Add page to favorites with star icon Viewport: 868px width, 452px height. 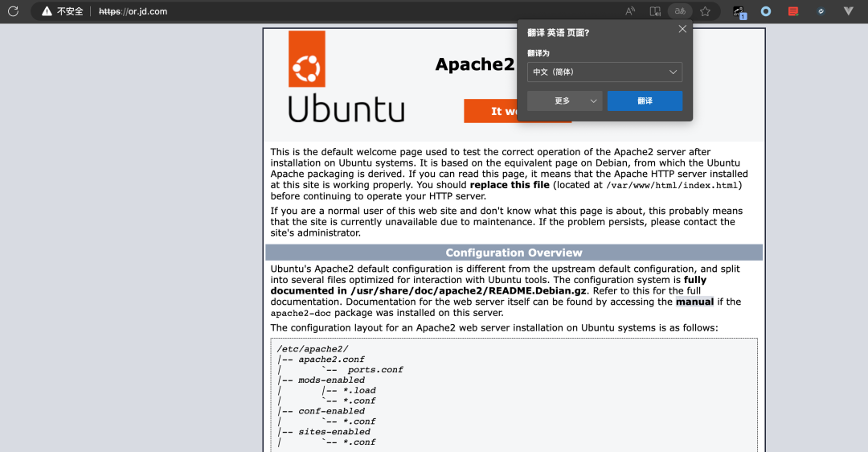click(x=706, y=11)
